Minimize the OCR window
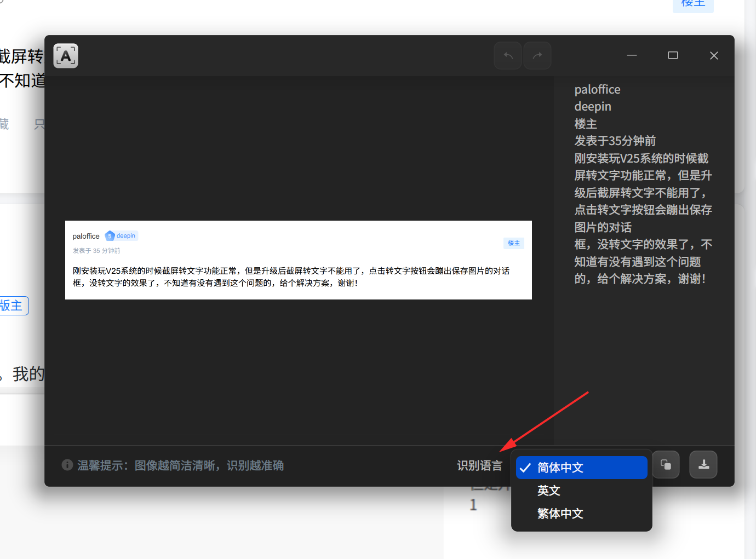 (x=632, y=55)
